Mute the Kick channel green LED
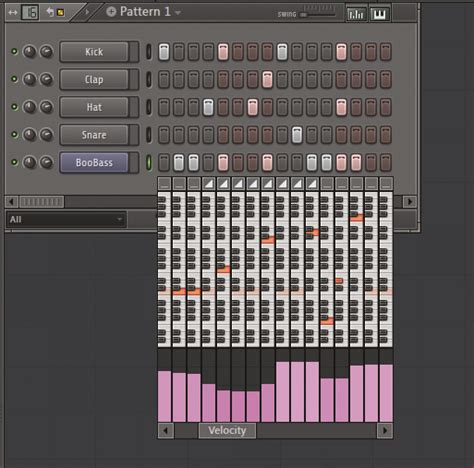Viewport: 474px width, 468px height. pos(14,51)
